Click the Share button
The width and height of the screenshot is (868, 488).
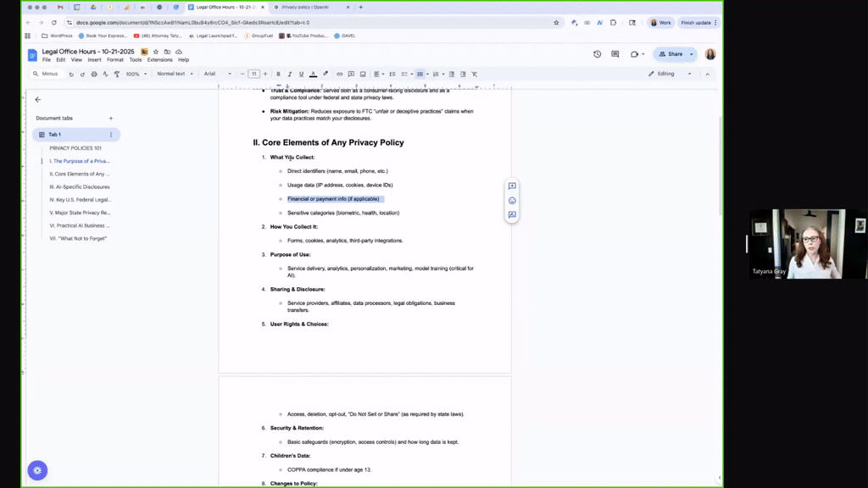tap(674, 53)
